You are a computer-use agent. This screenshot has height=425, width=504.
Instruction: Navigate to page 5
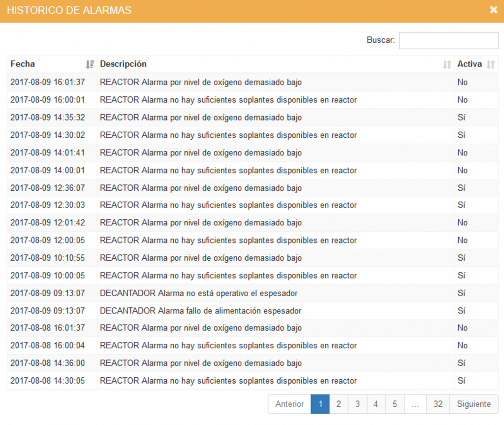[395, 404]
